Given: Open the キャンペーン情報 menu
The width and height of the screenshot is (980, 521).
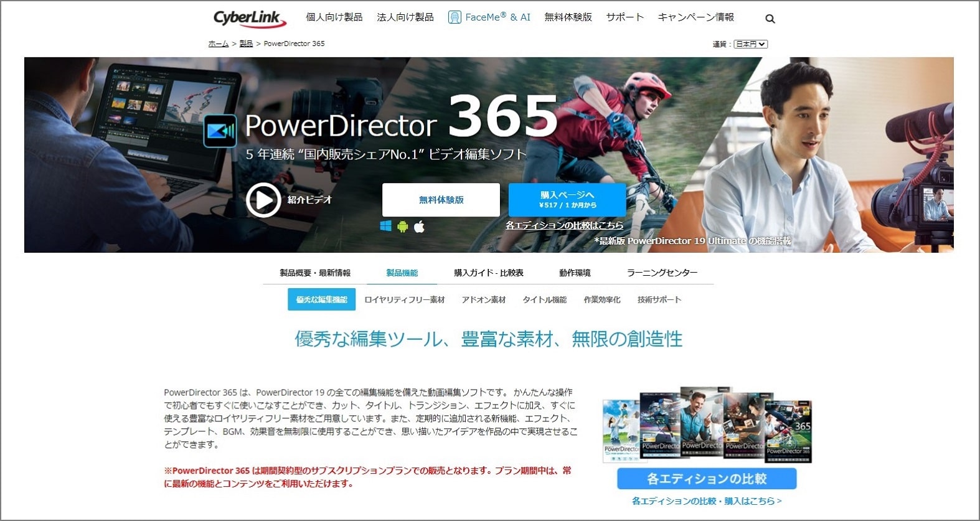Looking at the screenshot, I should pos(696,17).
